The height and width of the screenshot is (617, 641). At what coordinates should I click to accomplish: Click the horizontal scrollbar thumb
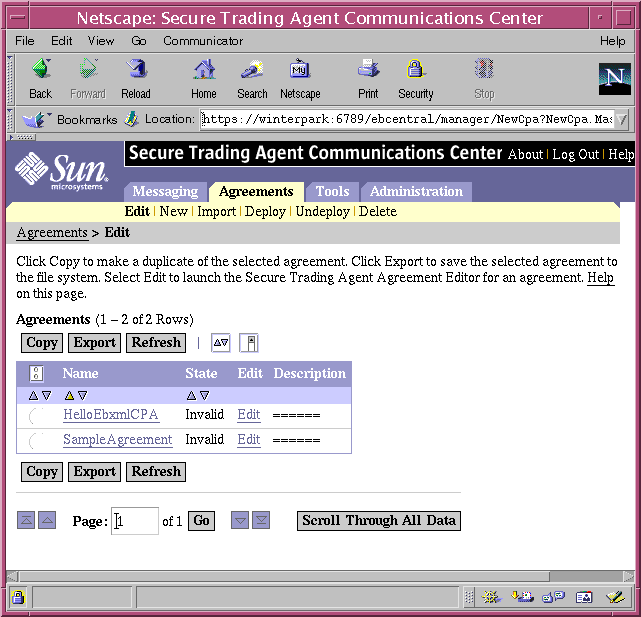(x=284, y=576)
